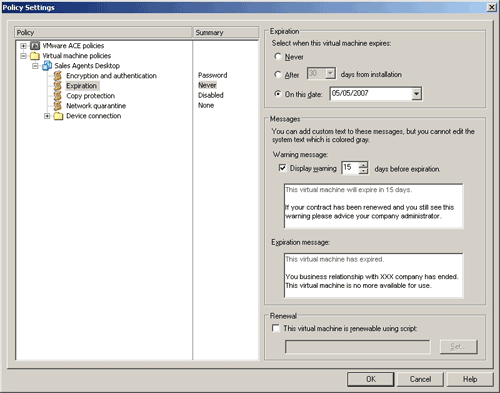This screenshot has width=500, height=393.
Task: Open the days from installation dropdown
Action: coord(330,73)
